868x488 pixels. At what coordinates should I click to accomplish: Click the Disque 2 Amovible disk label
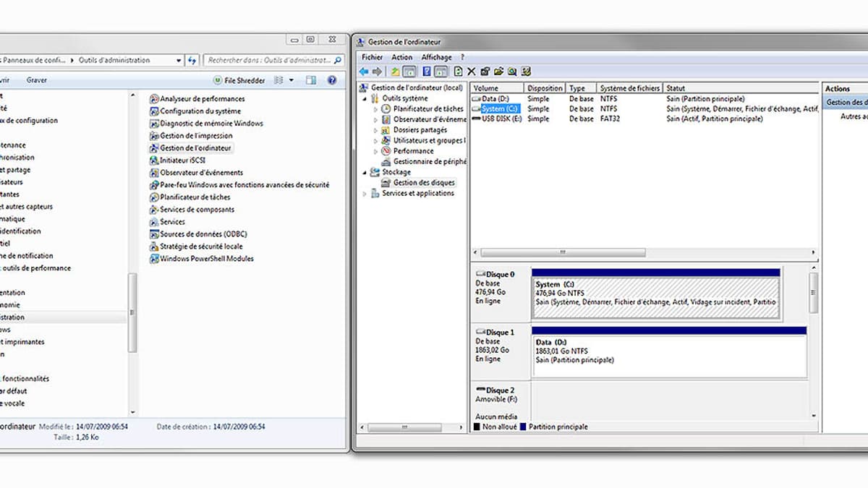click(x=495, y=394)
